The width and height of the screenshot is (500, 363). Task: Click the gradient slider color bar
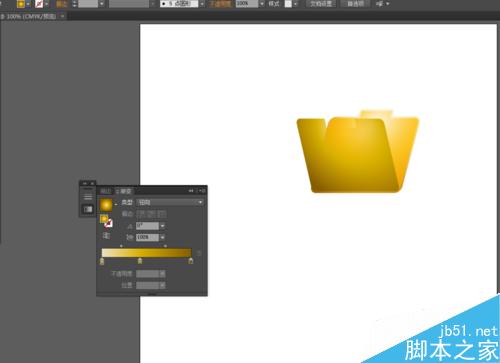coord(146,252)
